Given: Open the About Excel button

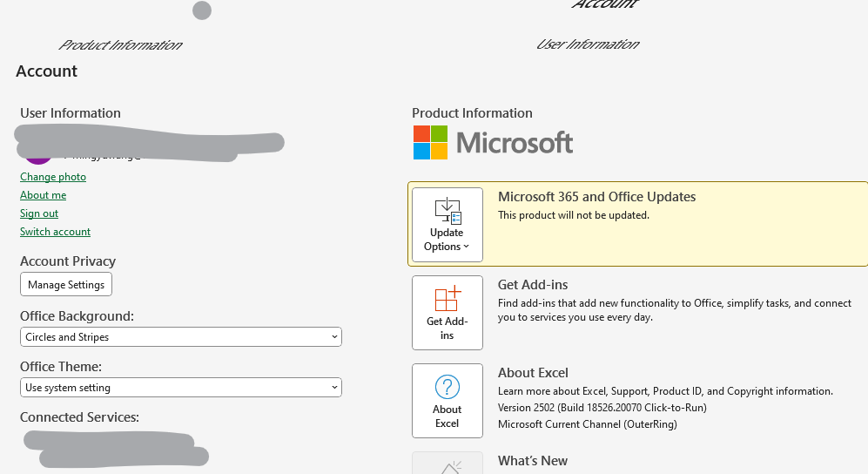Looking at the screenshot, I should pos(447,401).
